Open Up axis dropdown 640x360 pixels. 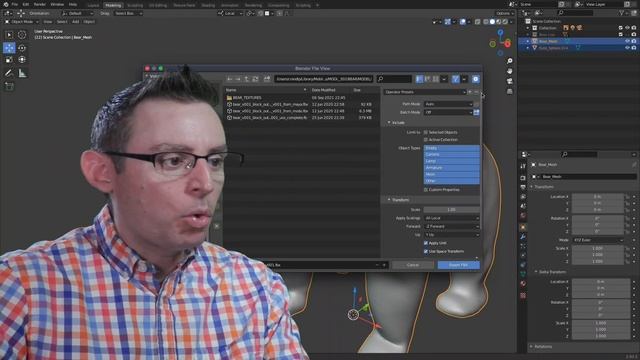(451, 235)
